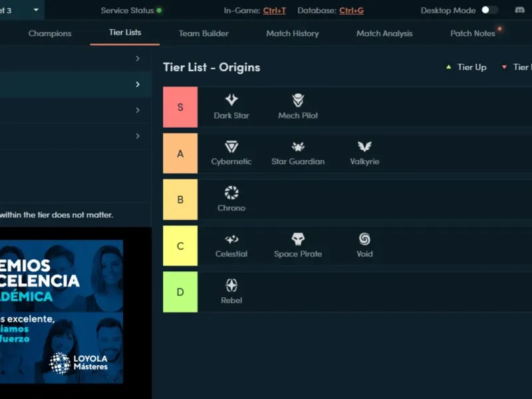The height and width of the screenshot is (399, 532).
Task: Click the green D tier swatch
Action: click(180, 292)
